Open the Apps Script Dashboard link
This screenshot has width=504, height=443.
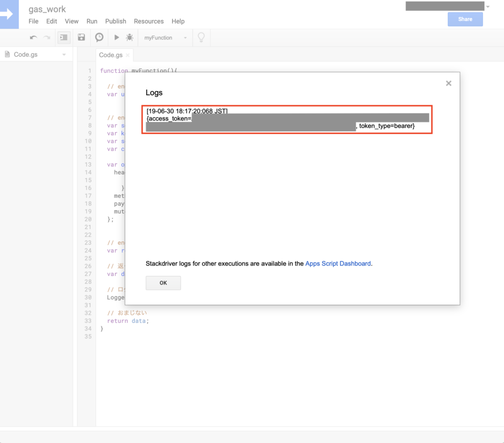point(338,264)
